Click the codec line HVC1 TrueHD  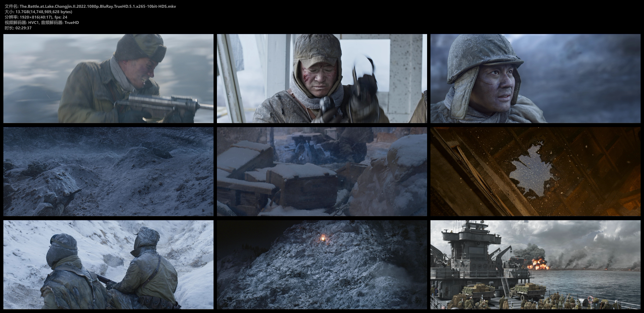click(x=42, y=23)
